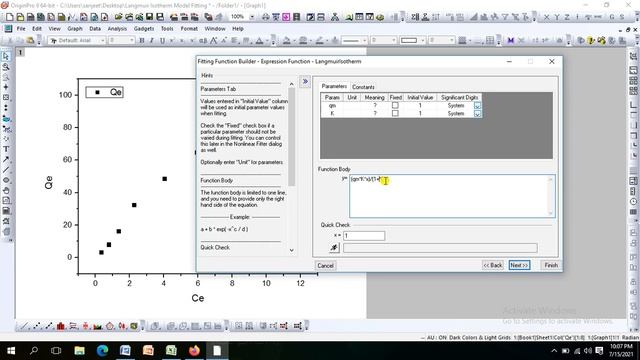This screenshot has width=640, height=360.
Task: Click the layer 1 icon of graph
Action: pos(20,52)
